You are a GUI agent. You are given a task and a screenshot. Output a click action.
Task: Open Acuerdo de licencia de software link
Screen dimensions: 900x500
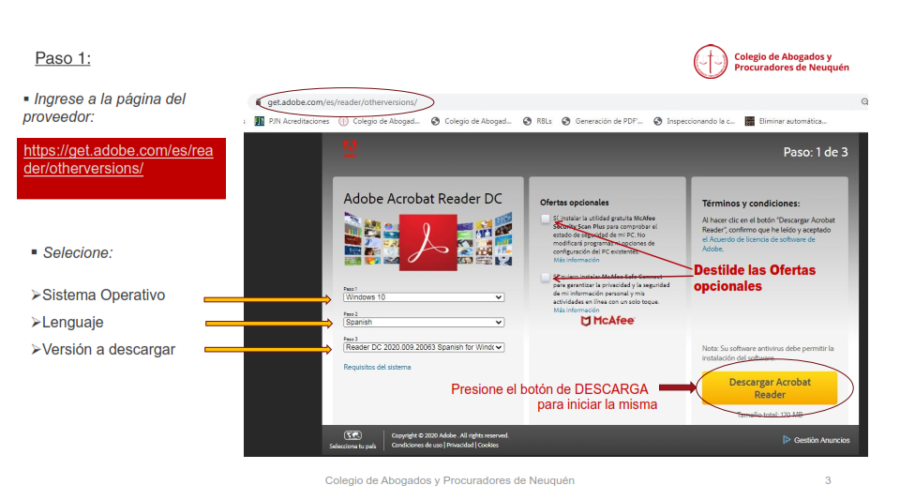click(758, 244)
